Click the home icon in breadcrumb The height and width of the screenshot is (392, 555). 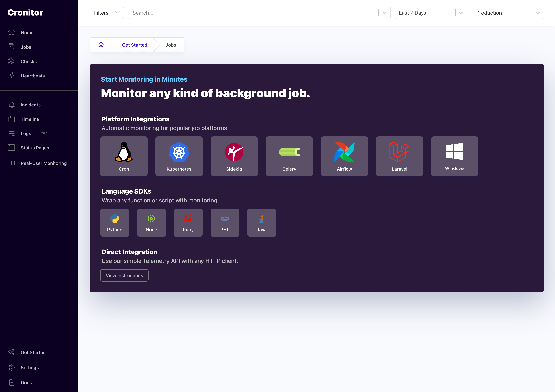(101, 45)
